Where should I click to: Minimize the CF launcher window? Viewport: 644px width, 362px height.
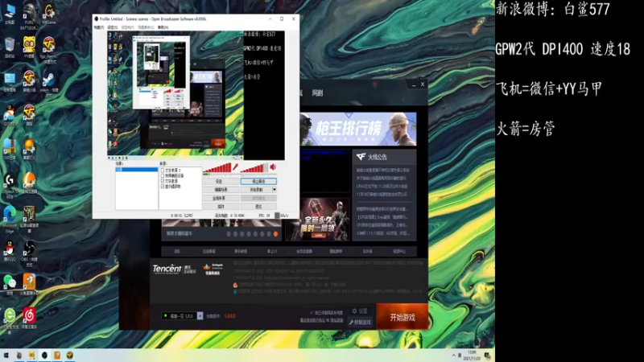pyautogui.click(x=414, y=84)
